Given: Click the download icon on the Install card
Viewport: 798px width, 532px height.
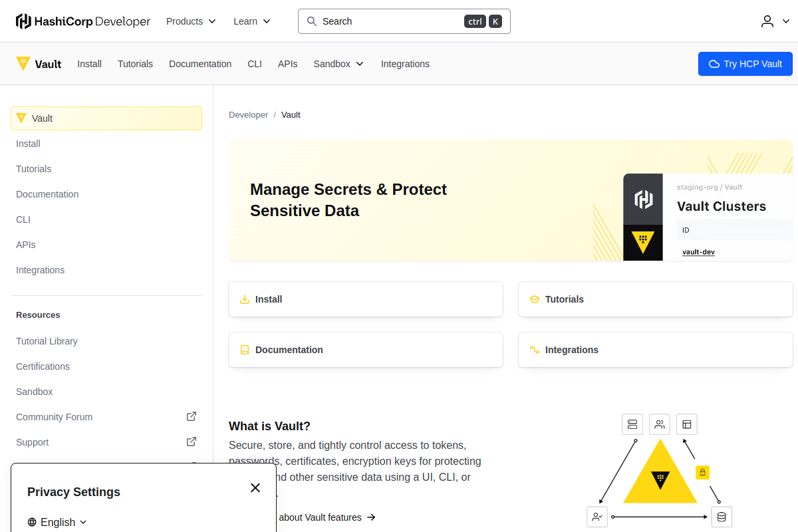Looking at the screenshot, I should tap(245, 299).
